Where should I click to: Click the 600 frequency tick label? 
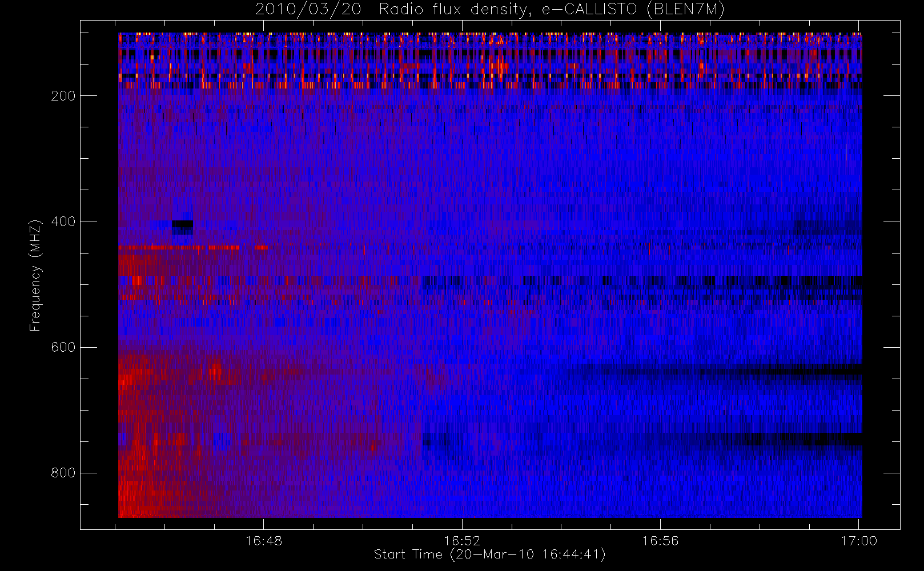pos(63,347)
